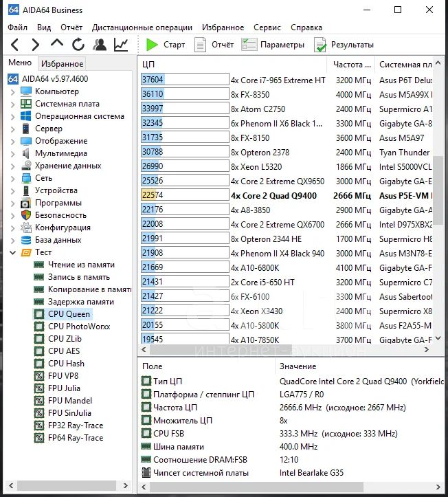The height and width of the screenshot is (497, 448).
Task: Select the Безопасность shield icon
Action: tap(26, 215)
